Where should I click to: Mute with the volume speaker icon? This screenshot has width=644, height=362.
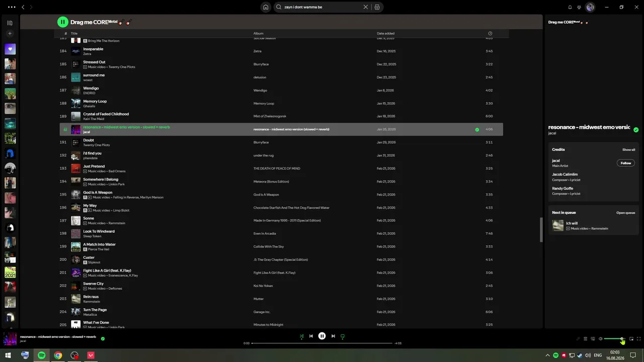[600, 339]
